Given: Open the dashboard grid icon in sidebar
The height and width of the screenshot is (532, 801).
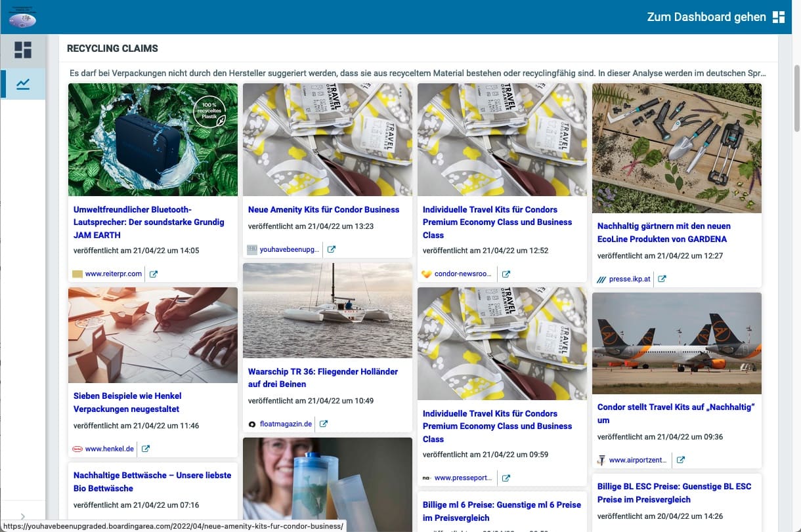Looking at the screenshot, I should (x=23, y=50).
